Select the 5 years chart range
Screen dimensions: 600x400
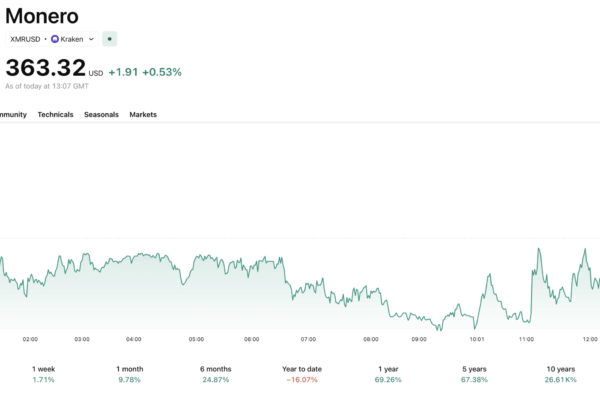(473, 374)
